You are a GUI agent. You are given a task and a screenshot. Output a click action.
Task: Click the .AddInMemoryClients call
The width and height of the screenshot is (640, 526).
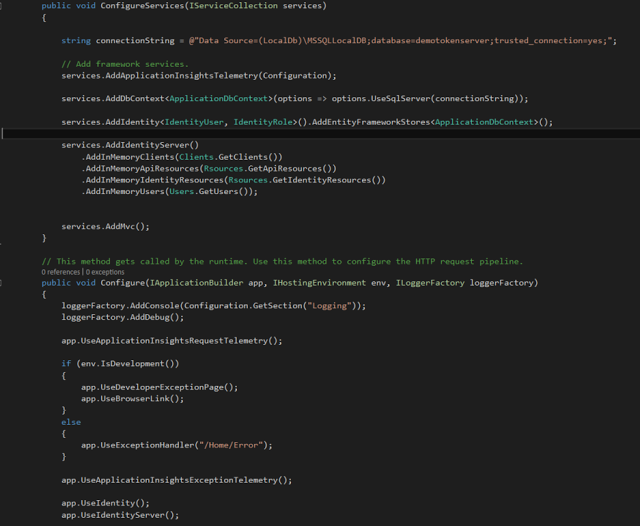[x=128, y=157]
